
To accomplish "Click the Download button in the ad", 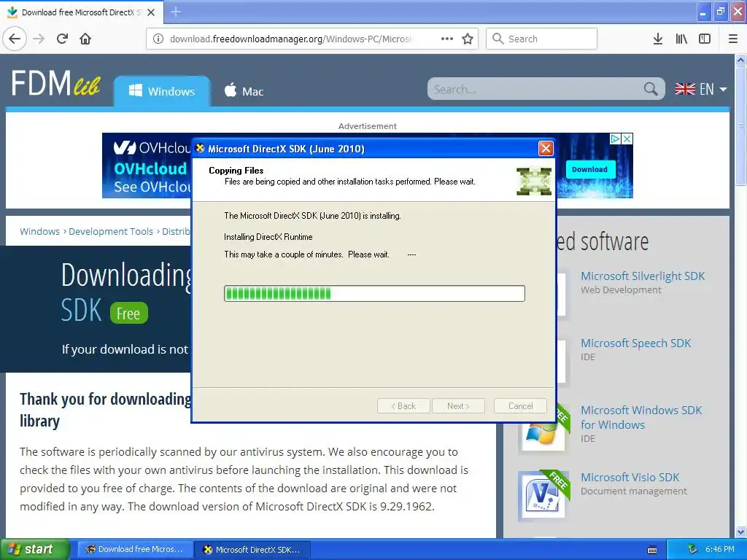I will pyautogui.click(x=589, y=169).
